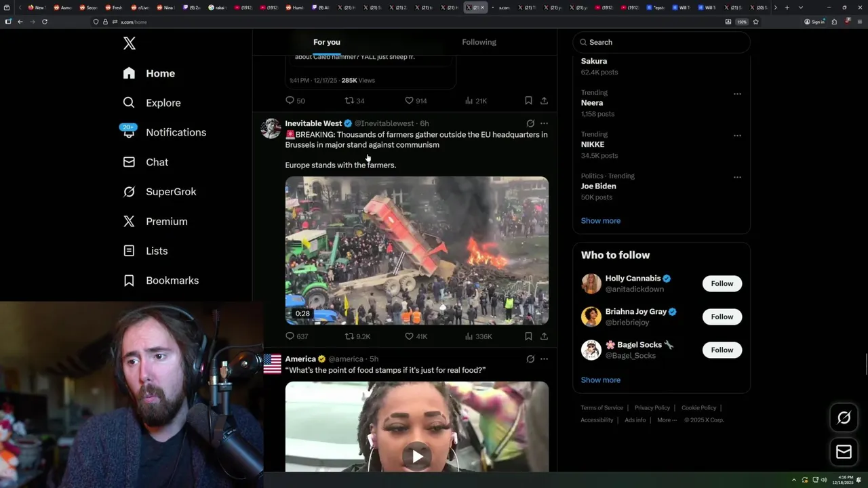Open SuperGrok from the sidebar
This screenshot has height=488, width=868.
coord(159,192)
